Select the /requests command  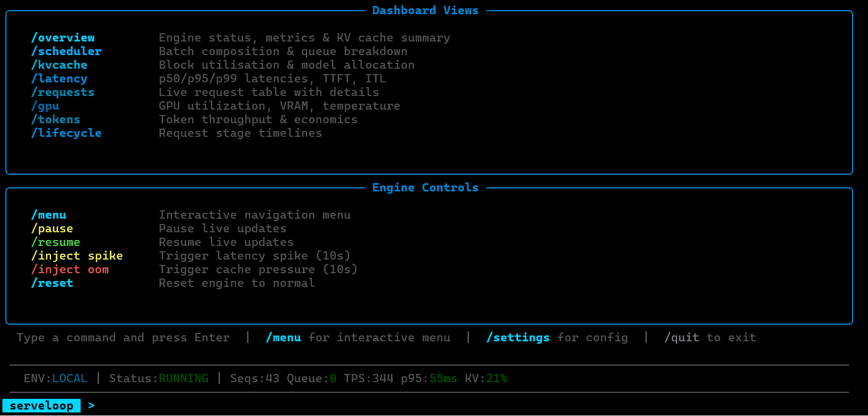[x=63, y=92]
